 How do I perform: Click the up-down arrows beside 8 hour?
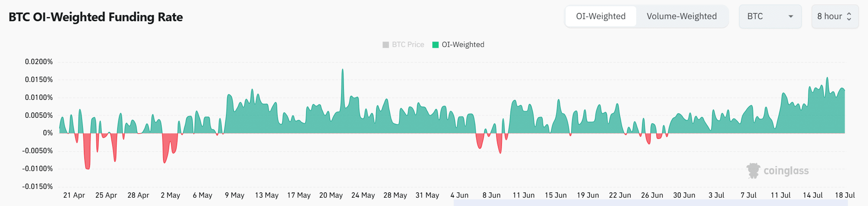pyautogui.click(x=849, y=17)
